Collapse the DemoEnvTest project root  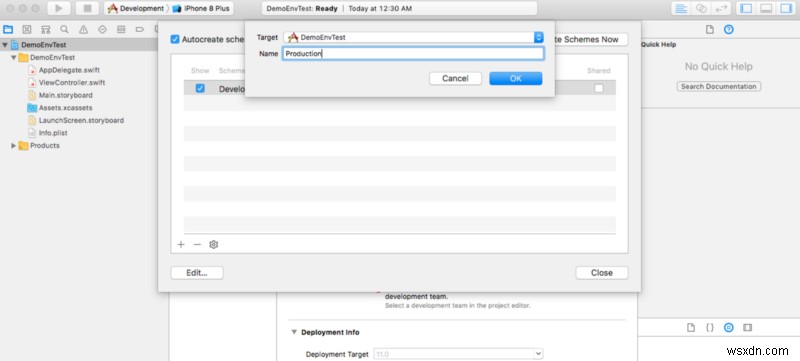(5, 45)
